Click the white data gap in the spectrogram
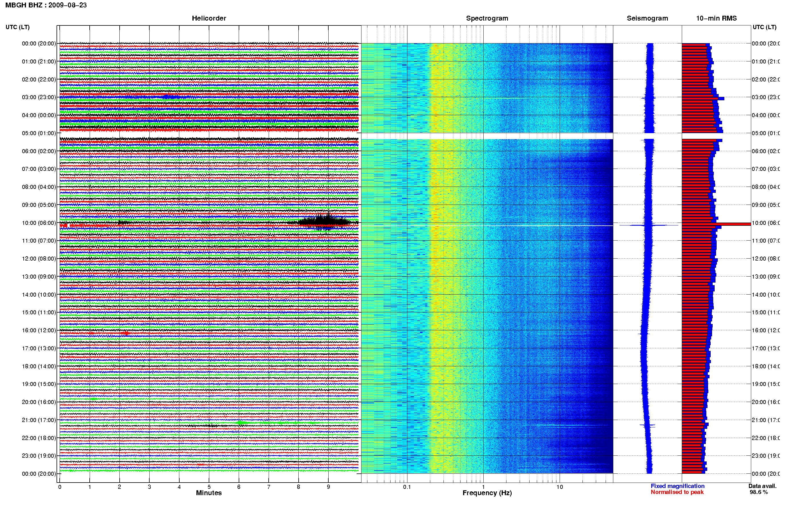 (487, 136)
